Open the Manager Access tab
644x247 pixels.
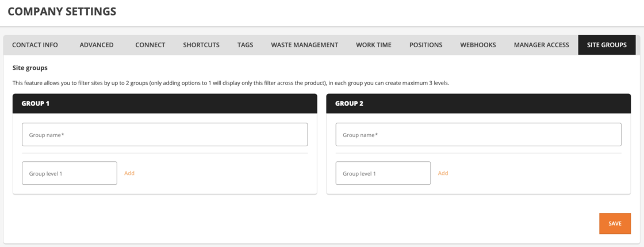point(541,45)
